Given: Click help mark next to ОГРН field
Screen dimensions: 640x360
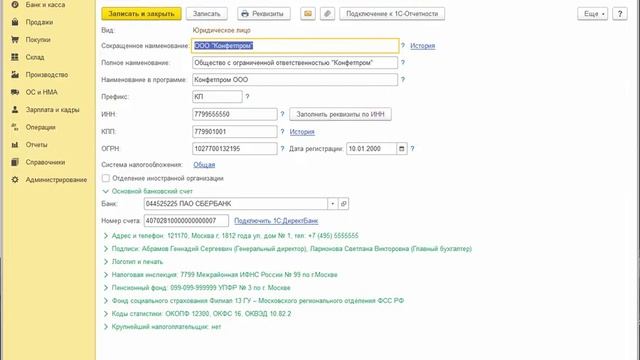Looking at the screenshot, I should coord(282,149).
